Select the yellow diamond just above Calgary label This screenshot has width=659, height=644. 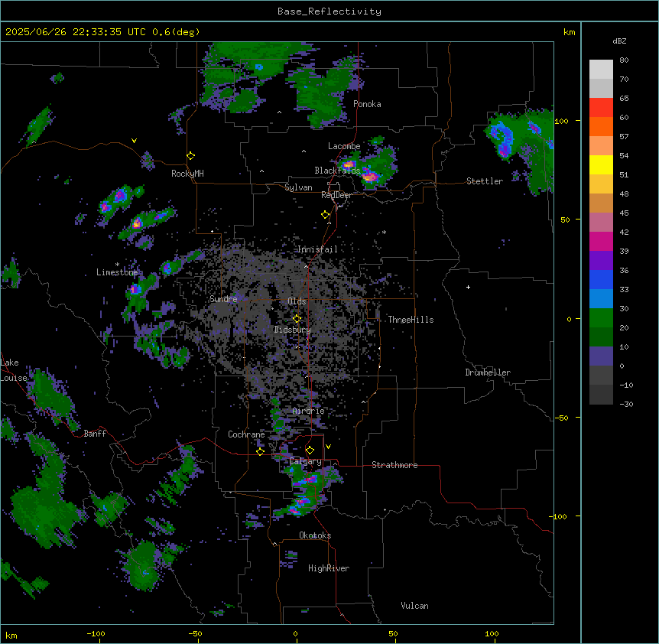pyautogui.click(x=310, y=450)
